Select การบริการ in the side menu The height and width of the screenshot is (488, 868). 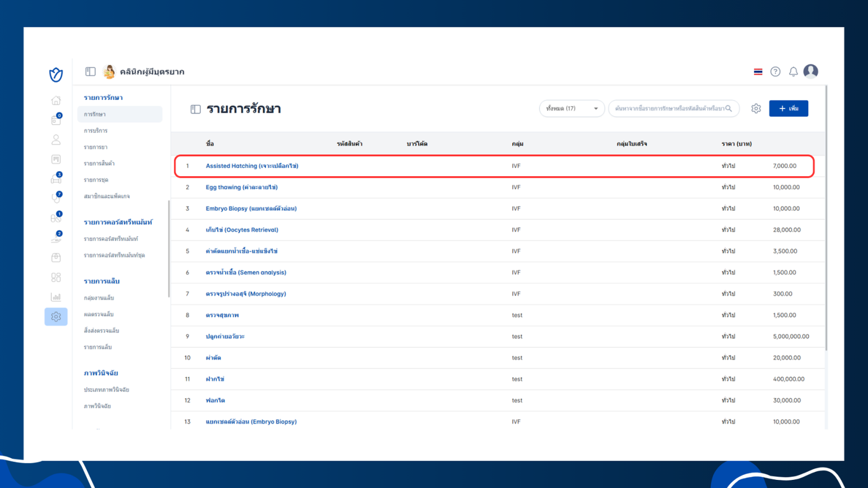pos(95,131)
